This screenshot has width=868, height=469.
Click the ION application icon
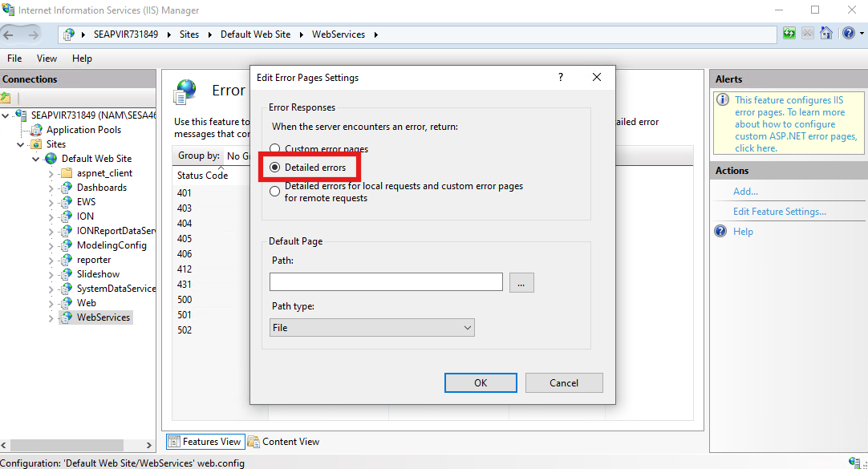tap(67, 216)
